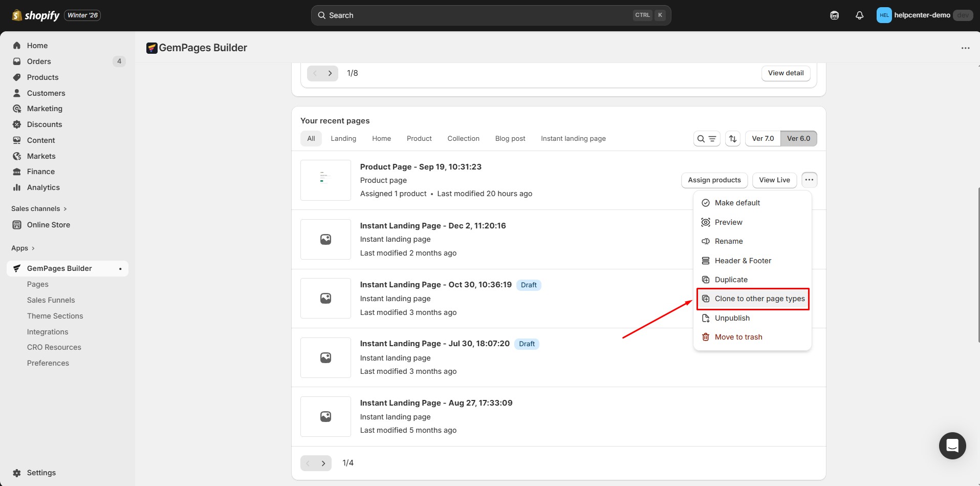Select Move to trash from menu

pyautogui.click(x=738, y=337)
